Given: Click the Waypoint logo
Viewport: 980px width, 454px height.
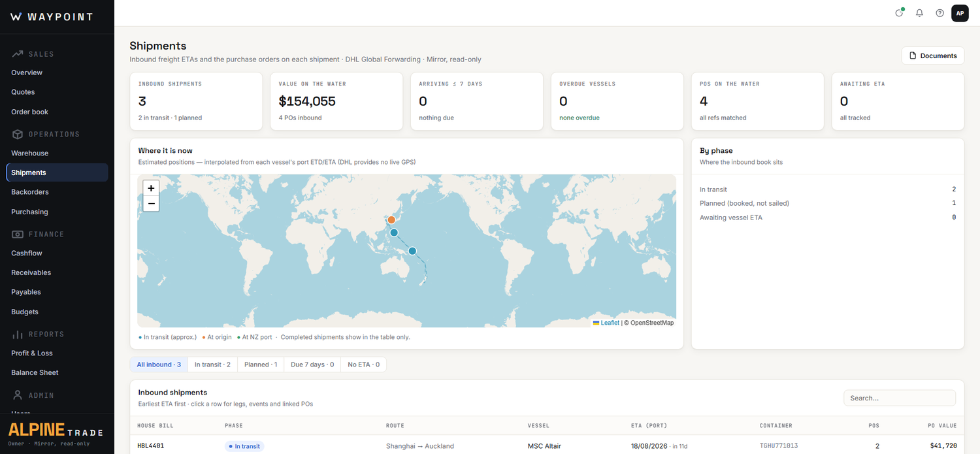Looking at the screenshot, I should click(52, 17).
